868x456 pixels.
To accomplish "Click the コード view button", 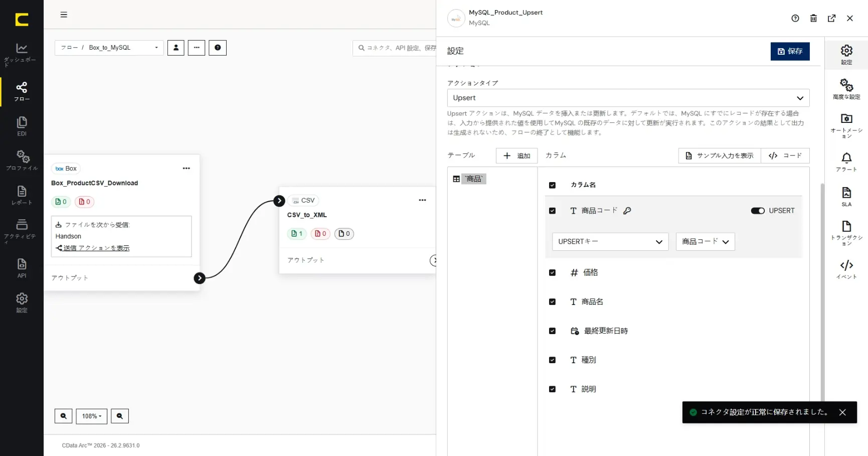I will 785,156.
